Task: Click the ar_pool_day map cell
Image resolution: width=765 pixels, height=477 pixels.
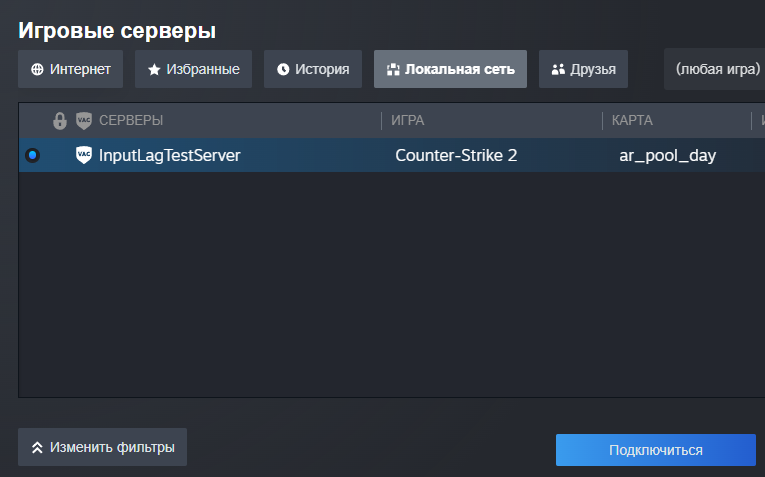Action: tap(667, 156)
